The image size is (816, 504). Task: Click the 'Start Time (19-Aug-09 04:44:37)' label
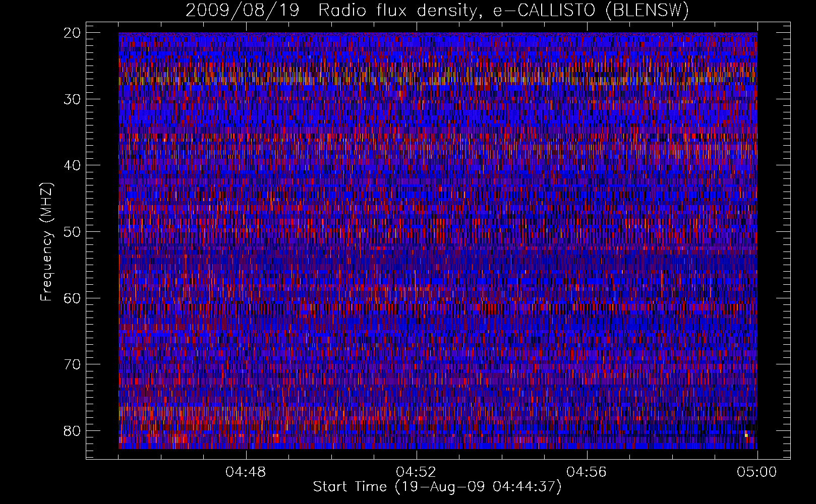tap(437, 487)
